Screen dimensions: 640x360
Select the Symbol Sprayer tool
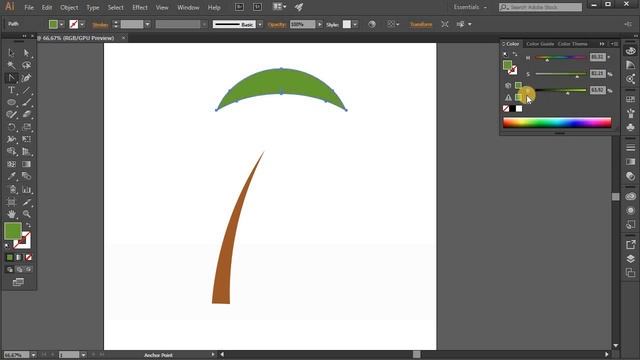point(11,189)
